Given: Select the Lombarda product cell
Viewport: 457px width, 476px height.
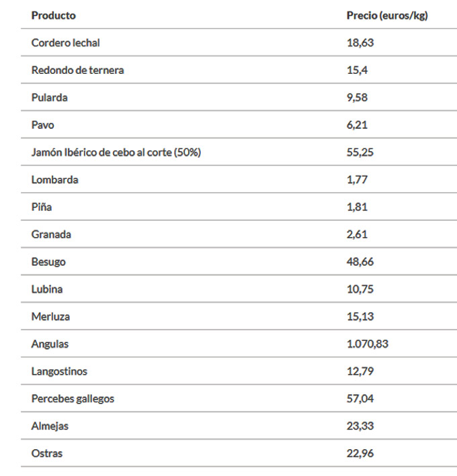Looking at the screenshot, I should (54, 180).
